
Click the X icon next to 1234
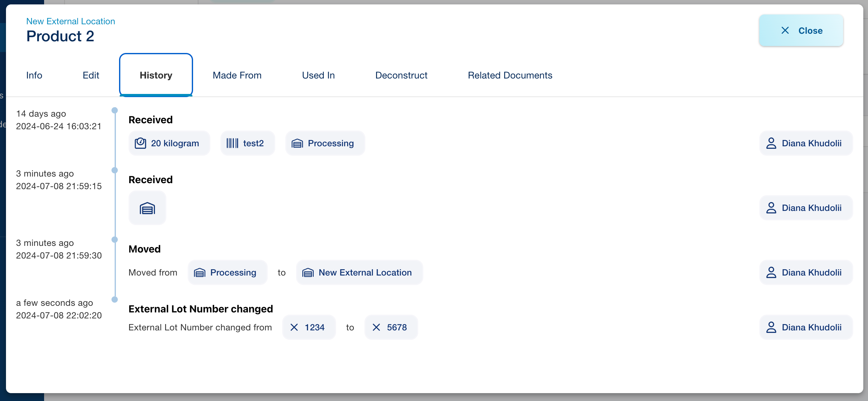coord(294,328)
